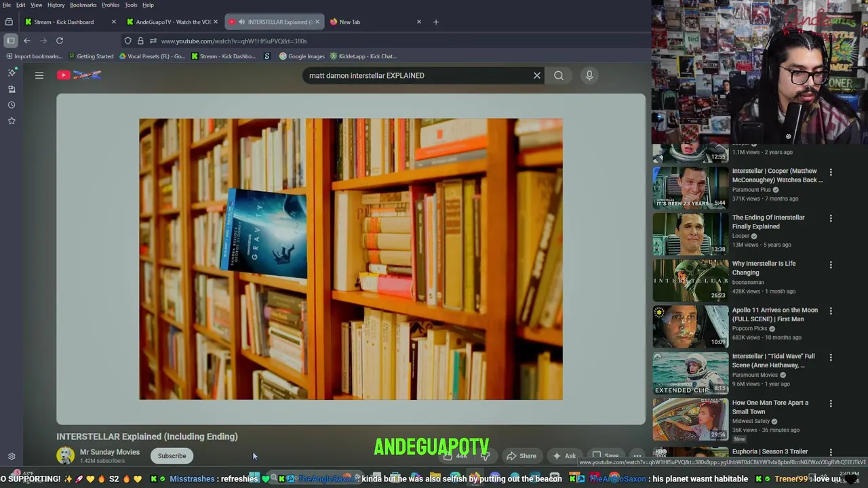Open more options for Cooper Watches Back video
Viewport: 868px width, 488px height.
tap(831, 172)
